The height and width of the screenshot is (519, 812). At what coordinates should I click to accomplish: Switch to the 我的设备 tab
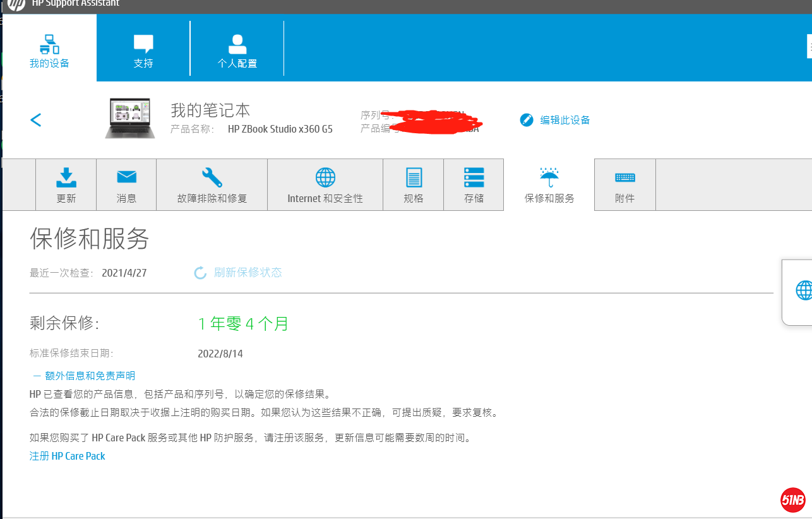[49, 51]
